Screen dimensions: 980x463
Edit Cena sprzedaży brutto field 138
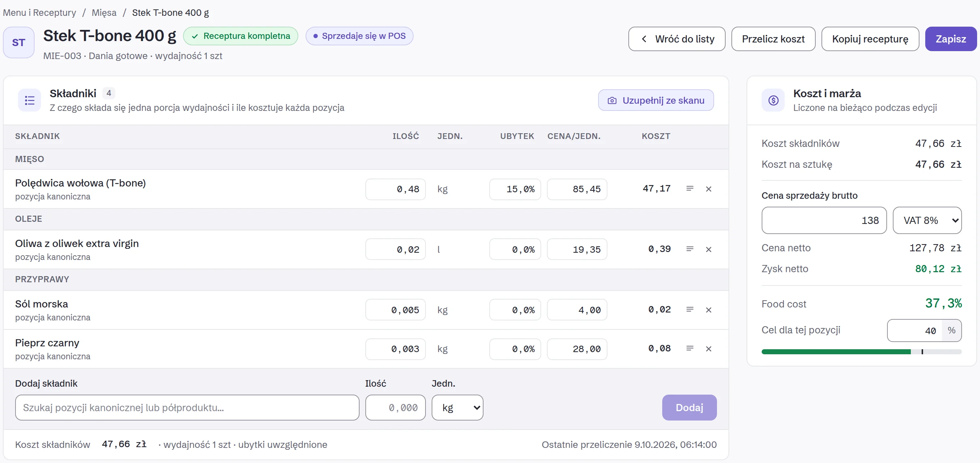click(824, 220)
